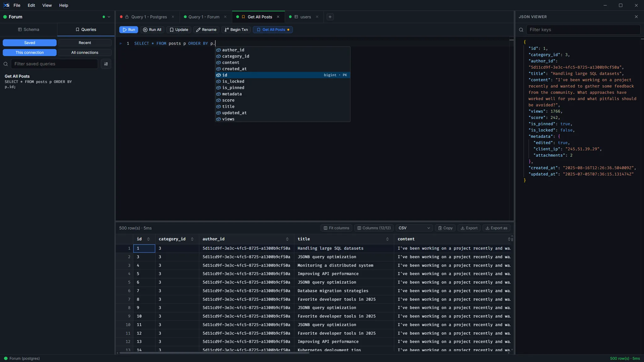Select All connections filter toggle

click(85, 52)
